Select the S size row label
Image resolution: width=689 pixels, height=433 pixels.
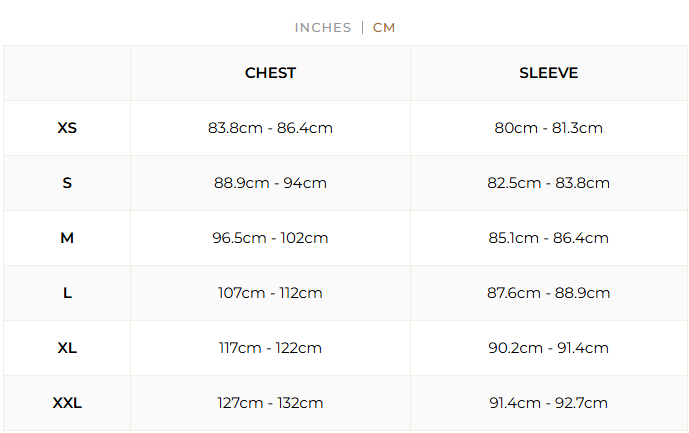67,183
